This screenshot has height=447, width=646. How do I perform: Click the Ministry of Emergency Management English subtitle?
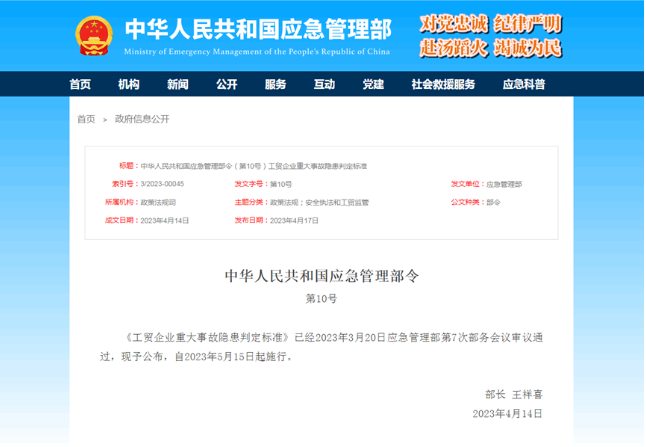coord(257,51)
